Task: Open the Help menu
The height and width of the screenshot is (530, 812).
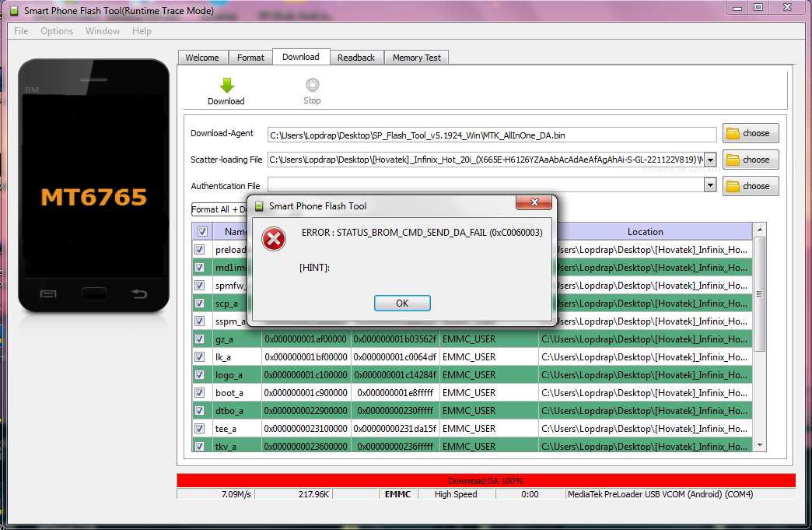Action: 142,31
